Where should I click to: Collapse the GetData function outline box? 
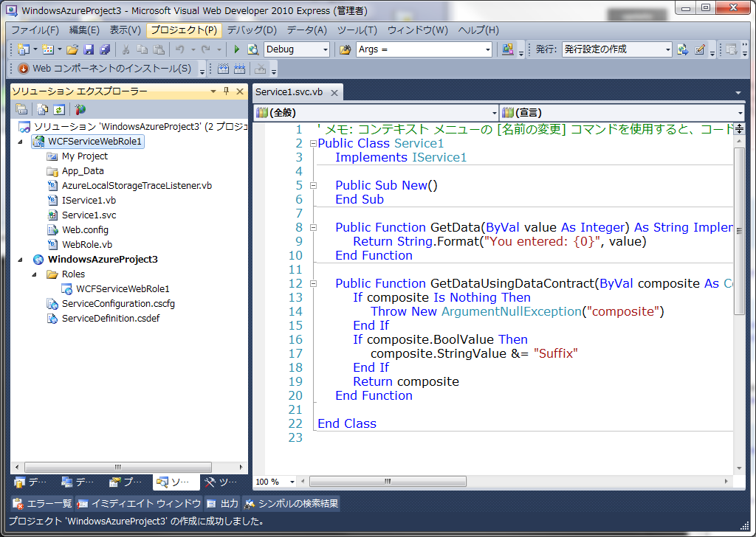coord(313,227)
